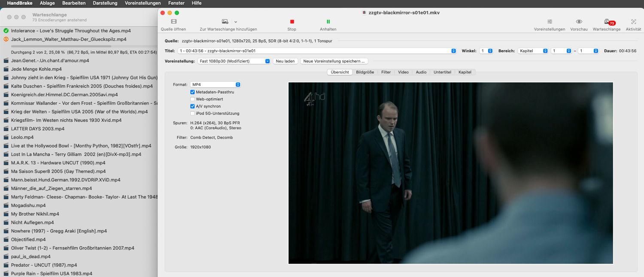Open the Aktivität log icon
Image resolution: width=644 pixels, height=277 pixels.
pyautogui.click(x=633, y=21)
